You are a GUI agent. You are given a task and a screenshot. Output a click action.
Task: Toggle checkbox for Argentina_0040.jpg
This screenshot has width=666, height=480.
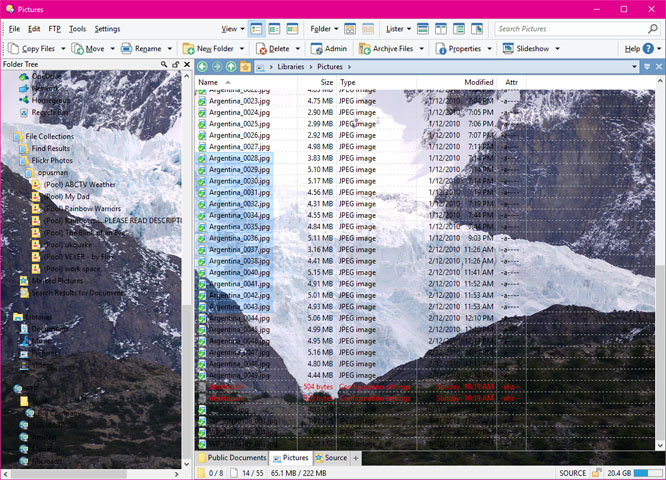click(202, 273)
